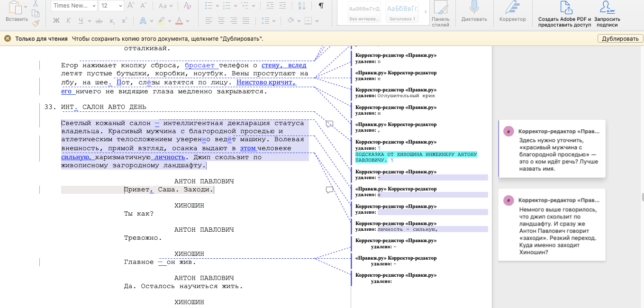Click the line Да. Осталось научиться жить.
This screenshot has width=644, height=308.
pos(183,286)
